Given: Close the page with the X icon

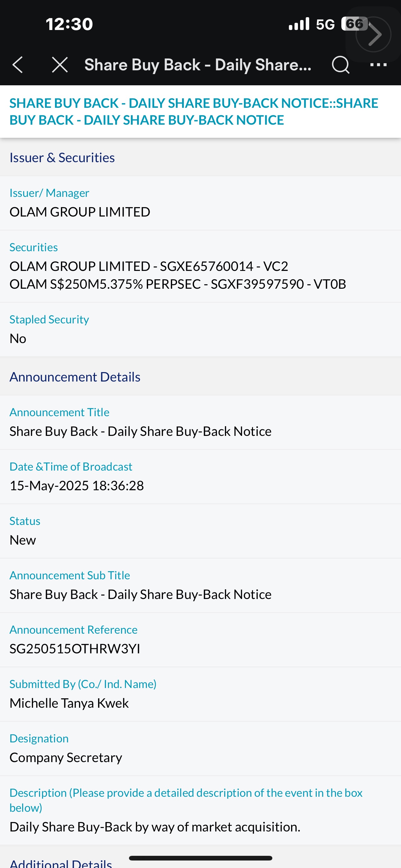Looking at the screenshot, I should pyautogui.click(x=60, y=64).
